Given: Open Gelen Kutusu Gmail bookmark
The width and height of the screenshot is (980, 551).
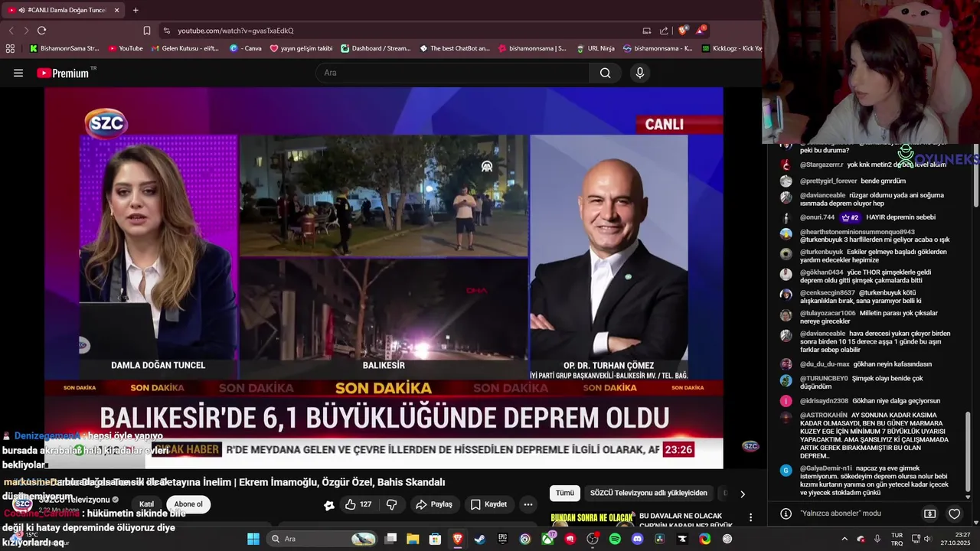Looking at the screenshot, I should 185,48.
